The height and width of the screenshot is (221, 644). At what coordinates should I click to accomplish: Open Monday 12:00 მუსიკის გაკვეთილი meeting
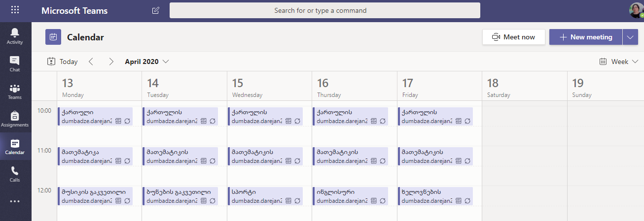[x=95, y=196]
